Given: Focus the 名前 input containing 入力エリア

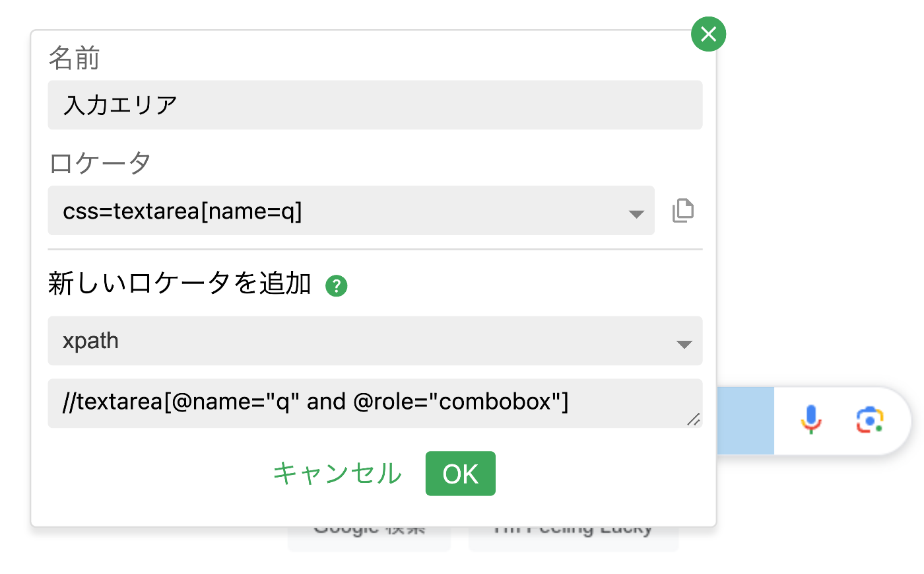Looking at the screenshot, I should coord(375,105).
